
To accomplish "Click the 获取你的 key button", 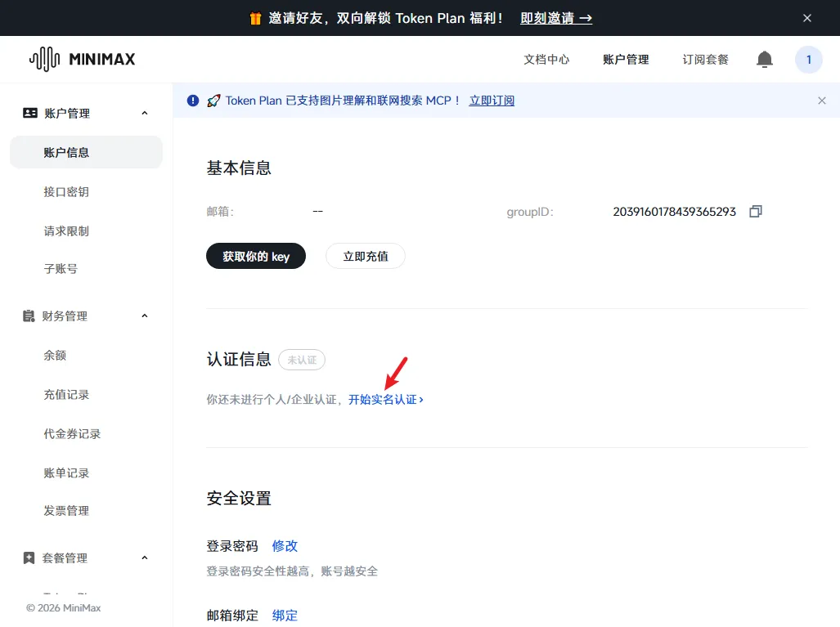I will pyautogui.click(x=256, y=256).
